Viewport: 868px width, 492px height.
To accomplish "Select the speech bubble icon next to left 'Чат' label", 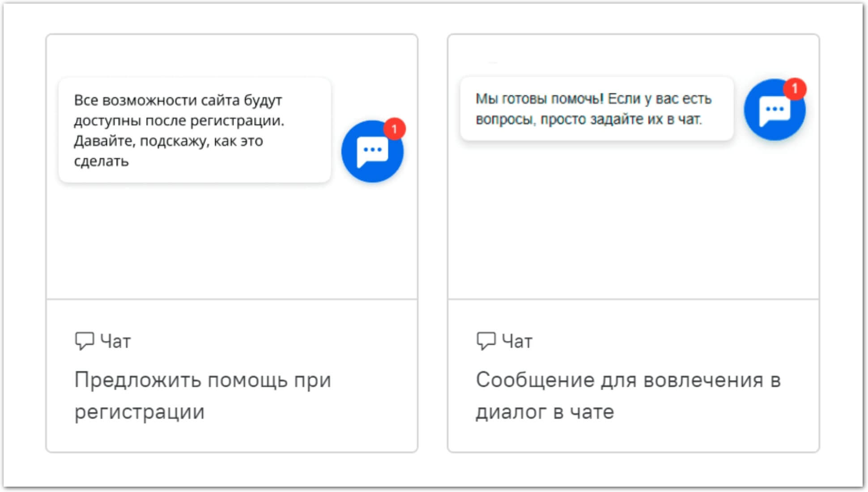I will [x=85, y=341].
